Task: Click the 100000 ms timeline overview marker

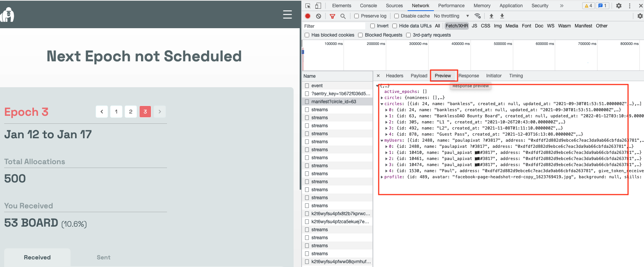Action: (x=334, y=44)
